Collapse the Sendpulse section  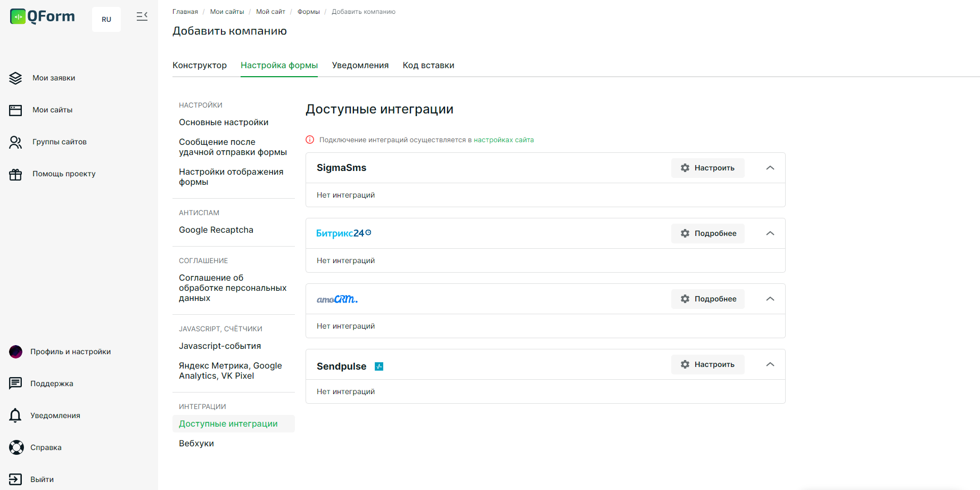click(770, 364)
